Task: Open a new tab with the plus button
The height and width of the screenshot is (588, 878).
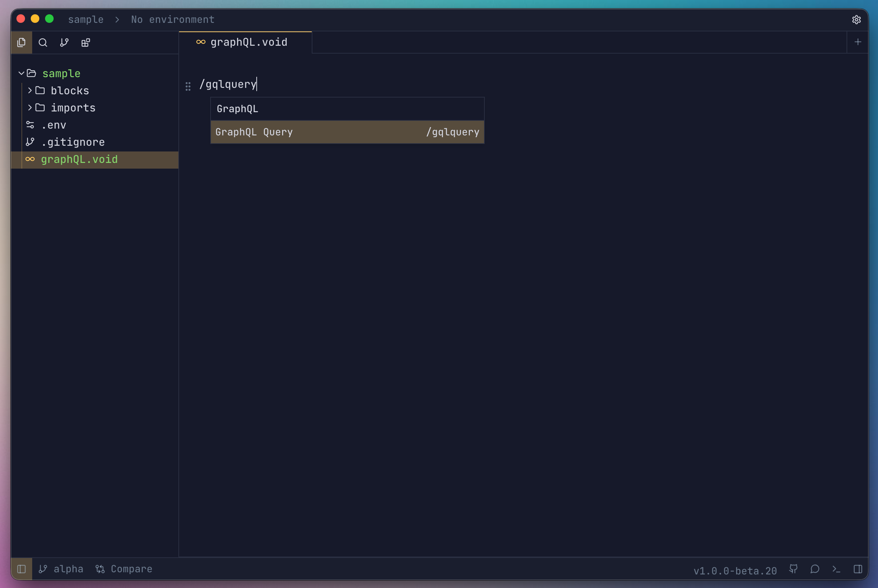Action: coord(858,42)
